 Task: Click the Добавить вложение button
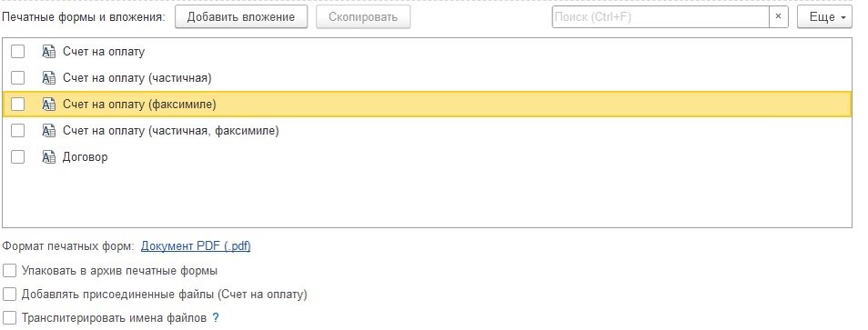(x=241, y=17)
